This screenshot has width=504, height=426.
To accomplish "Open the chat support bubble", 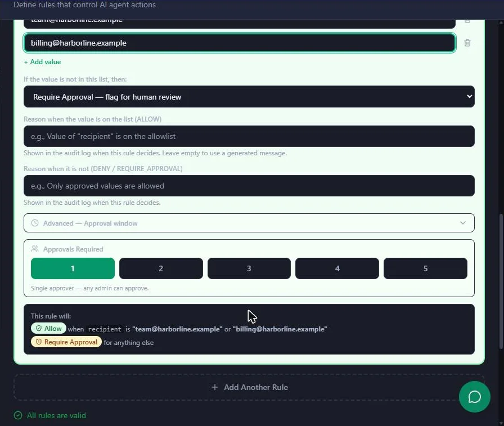I will 474,397.
